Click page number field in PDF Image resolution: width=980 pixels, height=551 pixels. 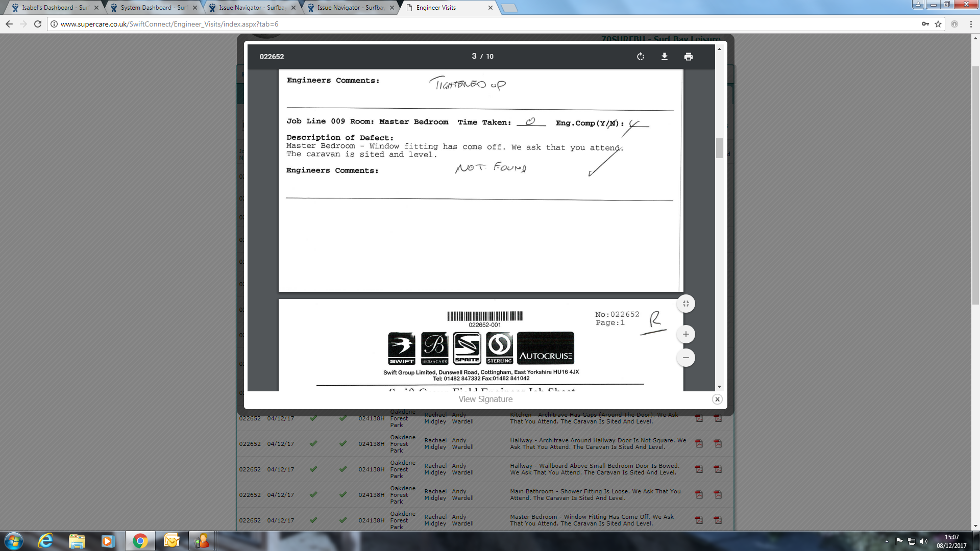pyautogui.click(x=474, y=56)
